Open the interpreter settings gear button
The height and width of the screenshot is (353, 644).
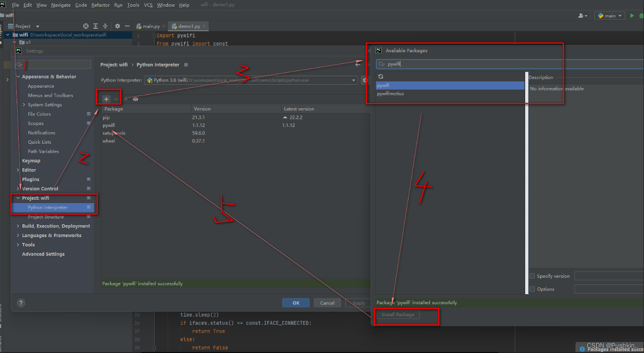(364, 80)
